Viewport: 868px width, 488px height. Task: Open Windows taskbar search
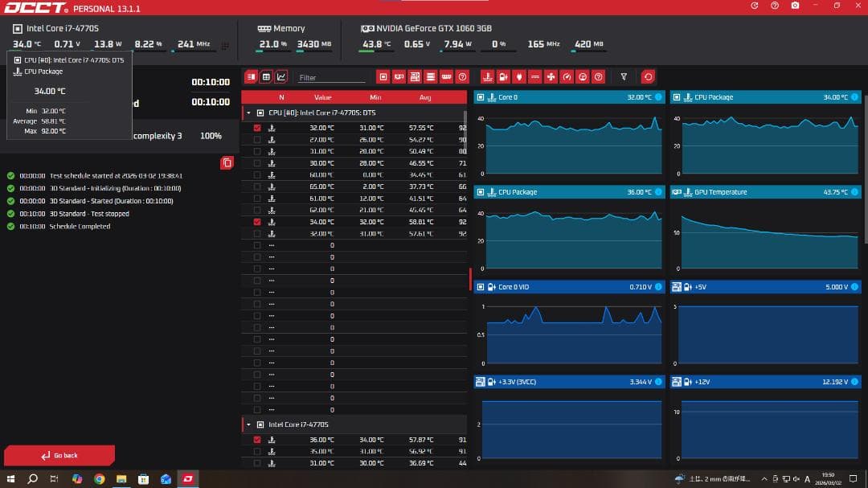(33, 478)
